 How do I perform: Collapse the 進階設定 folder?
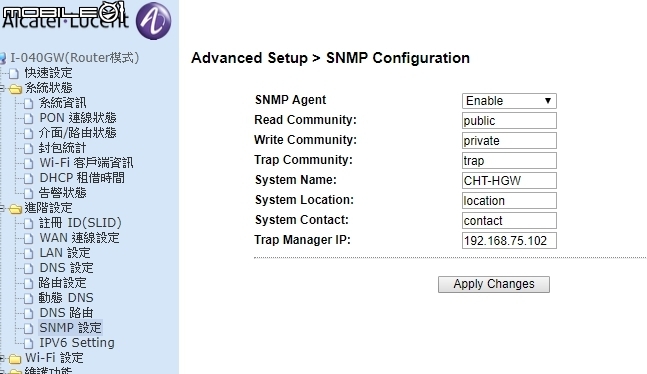click(x=2, y=208)
